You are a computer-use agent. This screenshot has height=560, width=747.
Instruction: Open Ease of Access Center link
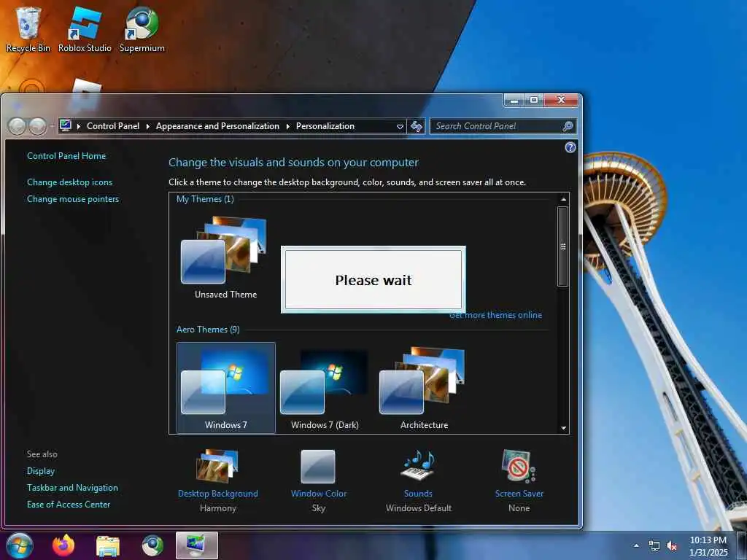pos(68,505)
